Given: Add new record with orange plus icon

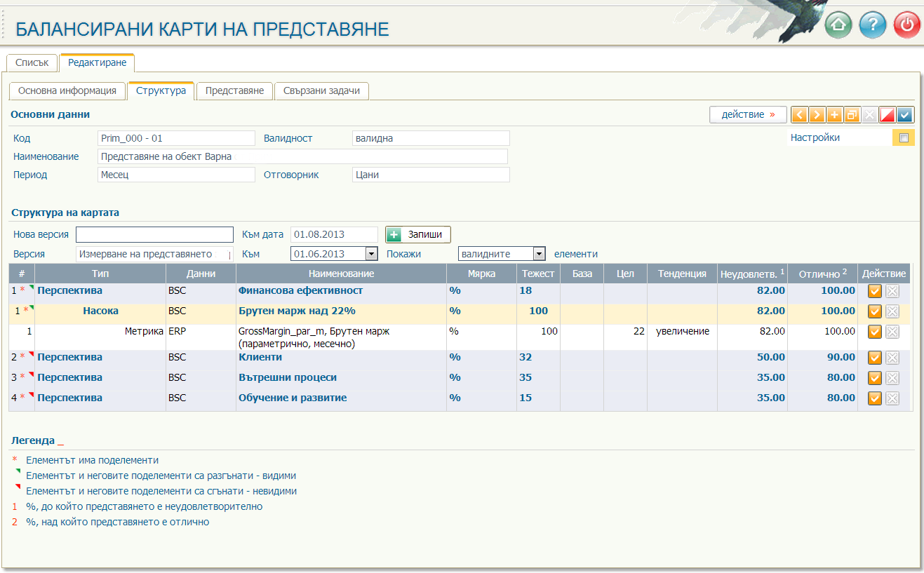Looking at the screenshot, I should coord(835,115).
